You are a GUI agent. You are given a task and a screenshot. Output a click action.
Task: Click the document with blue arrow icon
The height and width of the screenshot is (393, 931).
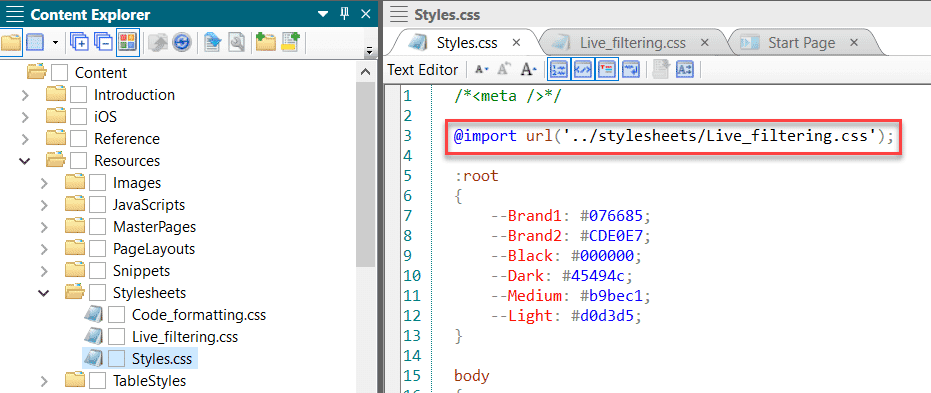point(212,42)
